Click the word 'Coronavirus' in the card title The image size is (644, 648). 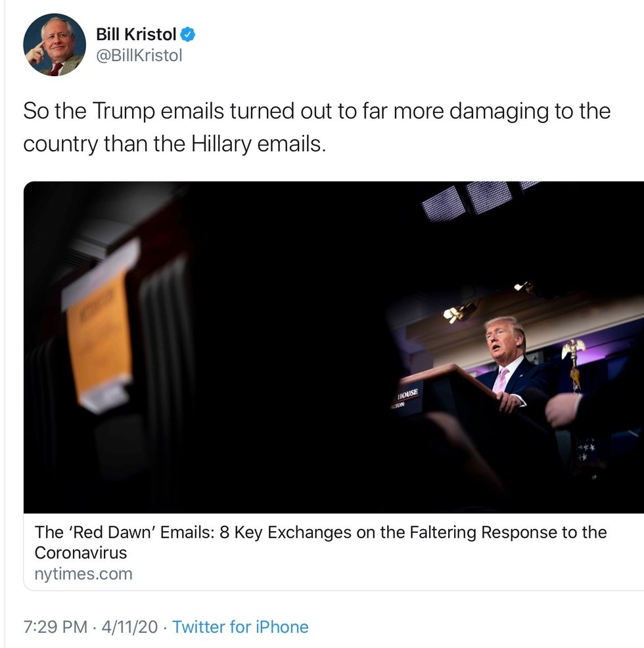(80, 553)
